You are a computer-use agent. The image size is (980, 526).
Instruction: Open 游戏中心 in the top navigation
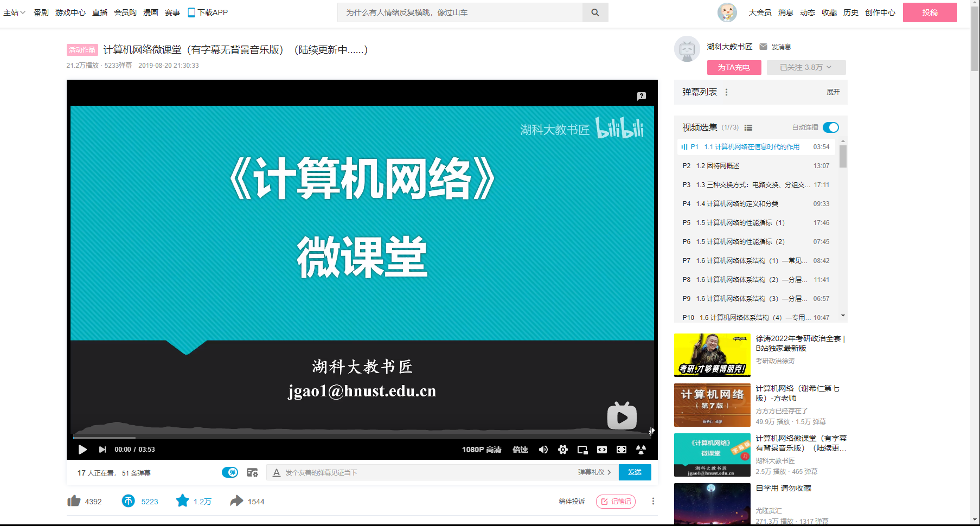coord(71,12)
